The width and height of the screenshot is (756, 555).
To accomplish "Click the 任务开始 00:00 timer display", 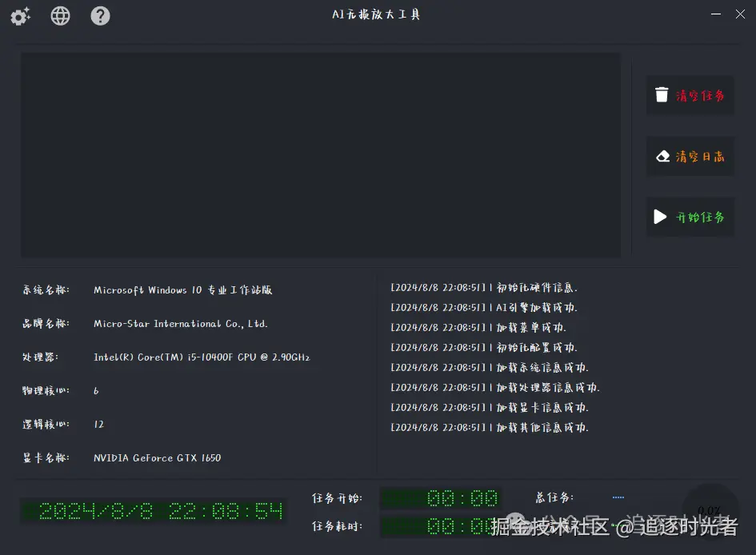I will point(441,498).
